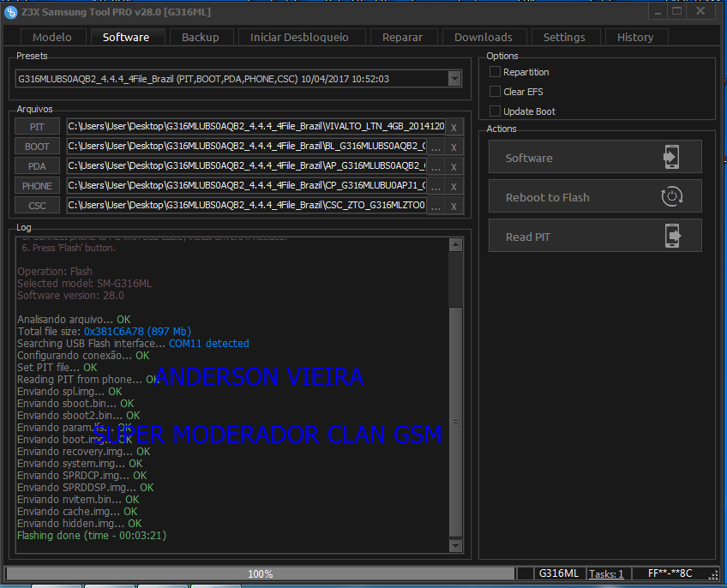Viewport: 727px width, 588px height.
Task: Click the status bar resize grip
Action: [714, 575]
